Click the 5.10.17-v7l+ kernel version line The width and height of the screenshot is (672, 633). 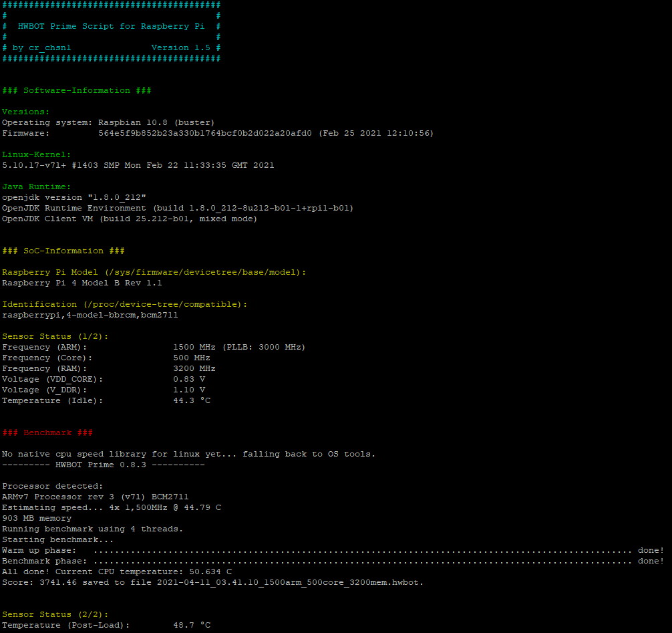pyautogui.click(x=138, y=165)
